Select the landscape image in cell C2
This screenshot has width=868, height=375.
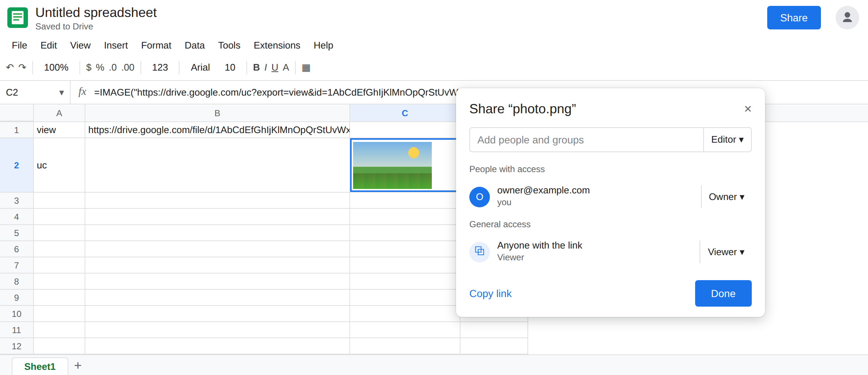click(392, 165)
